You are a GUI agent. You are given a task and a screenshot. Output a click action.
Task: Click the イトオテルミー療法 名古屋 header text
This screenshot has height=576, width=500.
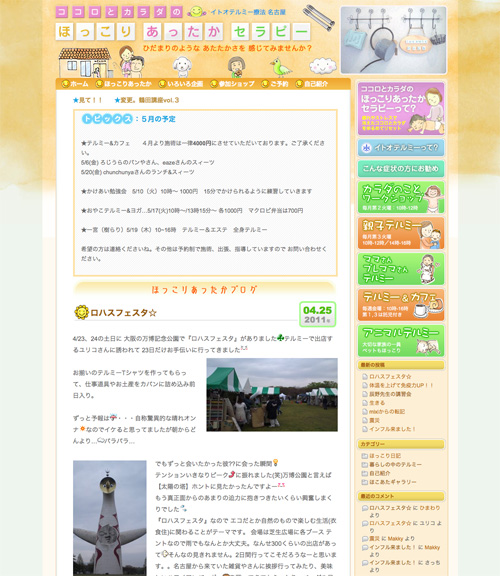[248, 12]
